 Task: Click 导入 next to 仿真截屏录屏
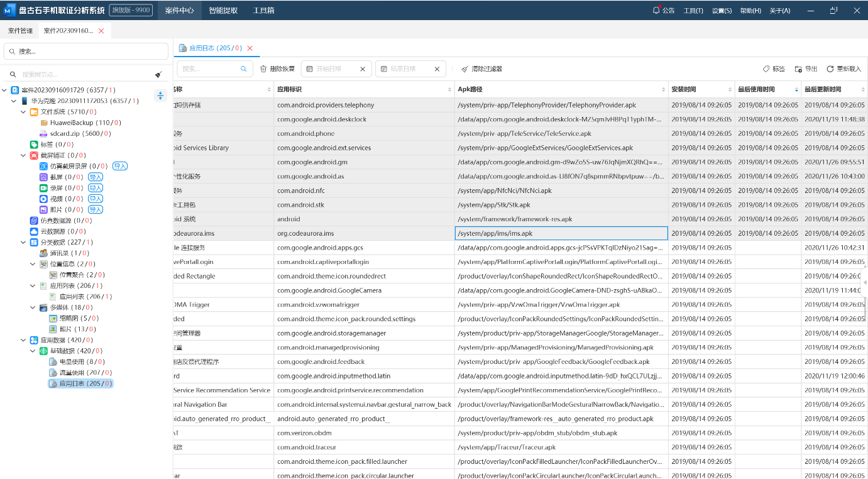click(x=120, y=166)
